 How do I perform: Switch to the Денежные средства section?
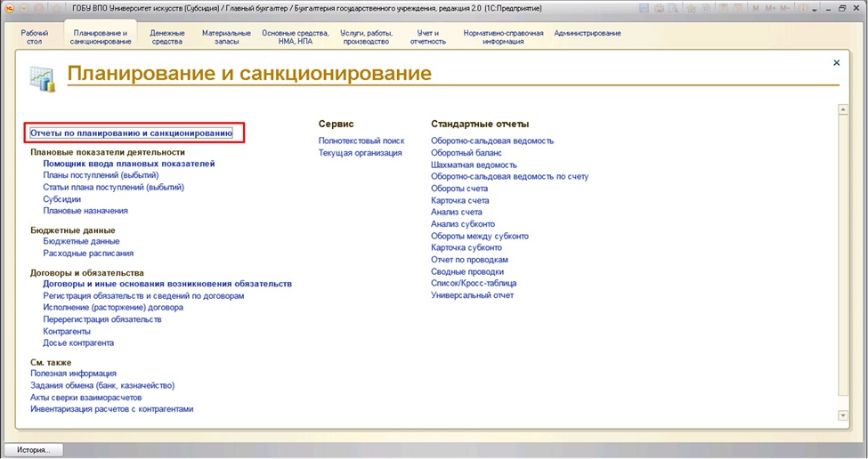[167, 36]
